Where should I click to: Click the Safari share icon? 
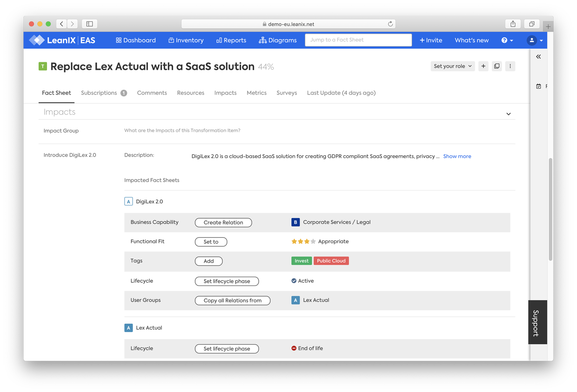point(513,24)
